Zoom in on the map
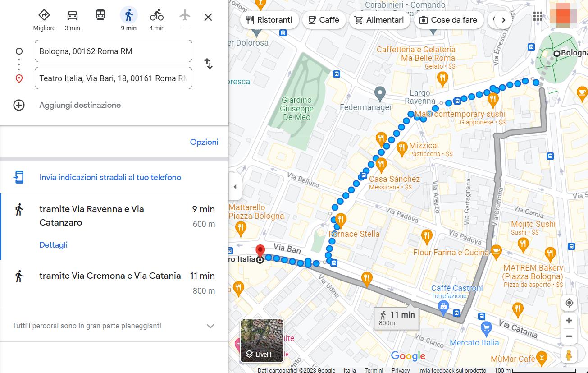The image size is (588, 373). (x=569, y=321)
